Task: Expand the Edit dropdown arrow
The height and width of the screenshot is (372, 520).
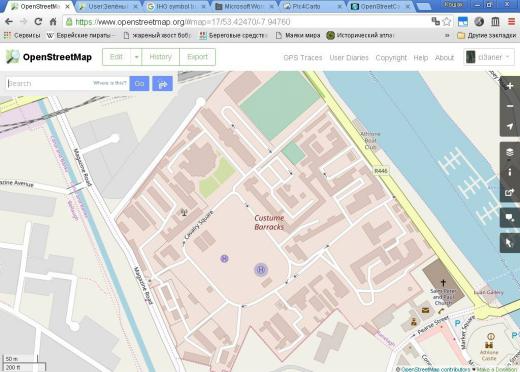Action: pyautogui.click(x=136, y=57)
